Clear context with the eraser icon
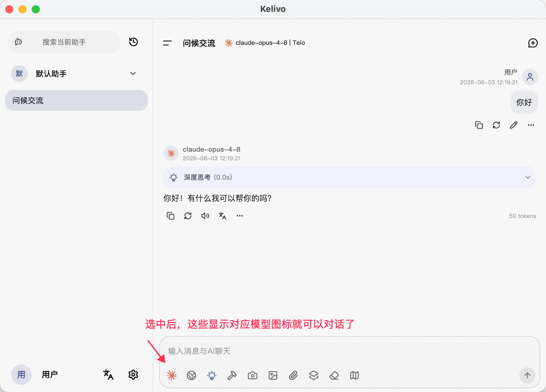This screenshot has width=546, height=392. coord(334,375)
